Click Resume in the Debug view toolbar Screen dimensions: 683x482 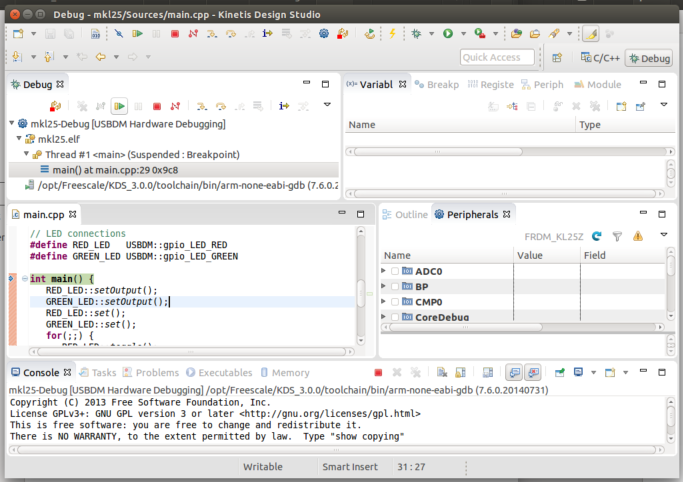click(119, 106)
